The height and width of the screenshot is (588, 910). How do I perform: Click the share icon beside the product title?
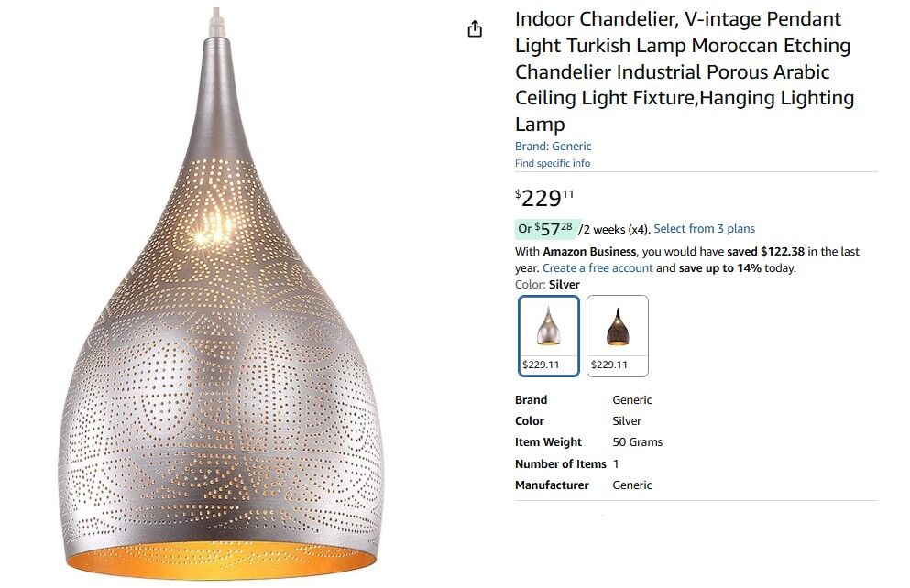point(475,29)
